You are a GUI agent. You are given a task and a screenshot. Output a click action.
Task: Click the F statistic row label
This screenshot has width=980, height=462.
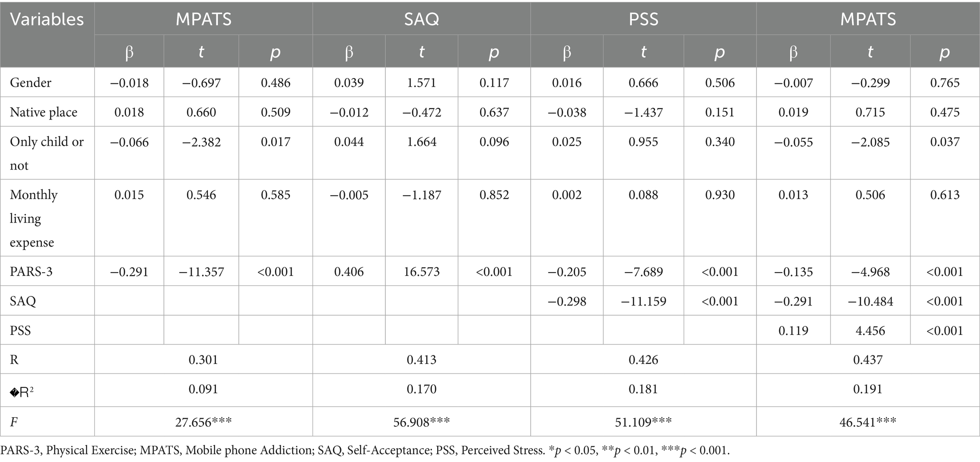click(x=14, y=422)
